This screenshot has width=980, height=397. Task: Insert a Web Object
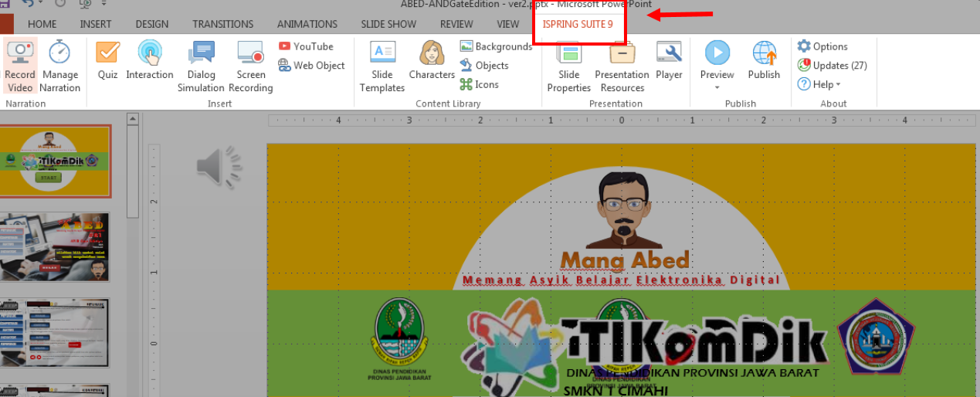click(311, 66)
